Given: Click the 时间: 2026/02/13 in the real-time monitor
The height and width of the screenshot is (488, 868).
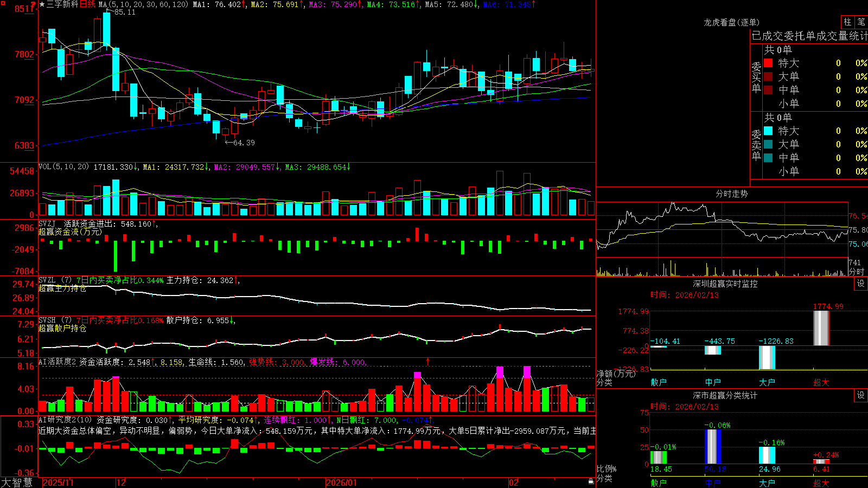Looking at the screenshot, I should [x=684, y=295].
